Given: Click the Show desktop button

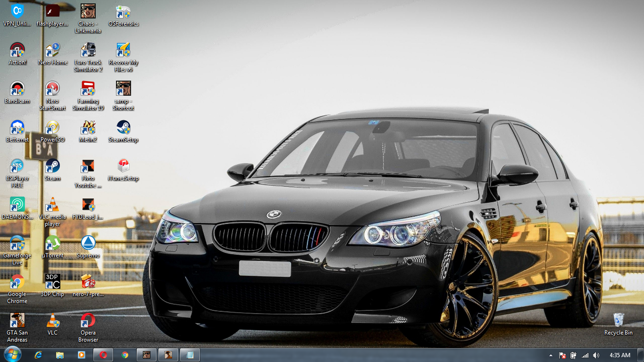Looking at the screenshot, I should click(640, 355).
